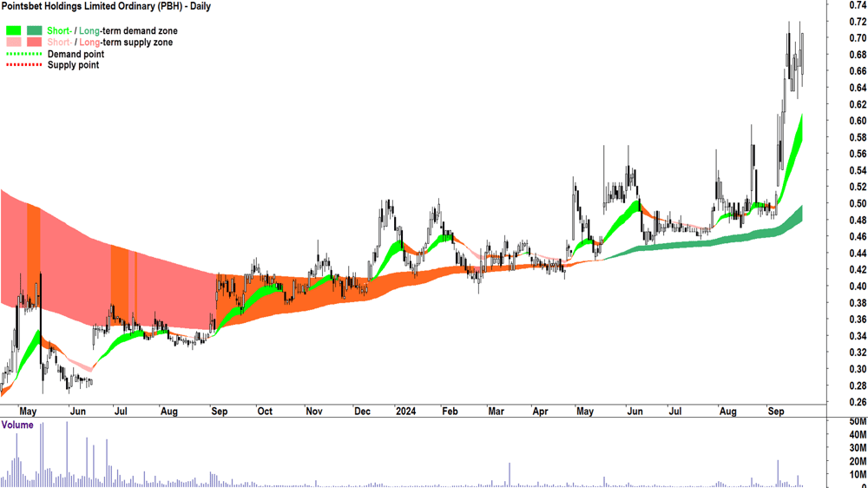Click the 0.62 price axis value
The image size is (868, 488).
coord(858,105)
